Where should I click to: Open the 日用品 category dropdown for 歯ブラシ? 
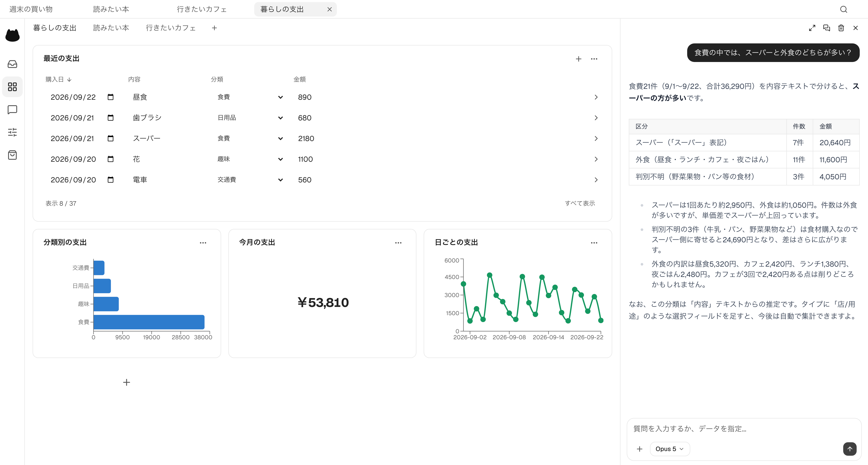pos(250,118)
